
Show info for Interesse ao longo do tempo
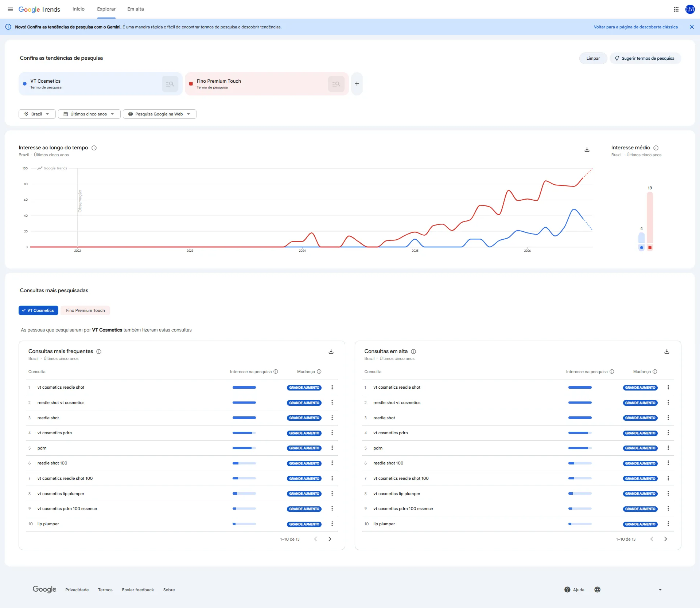[x=94, y=148]
